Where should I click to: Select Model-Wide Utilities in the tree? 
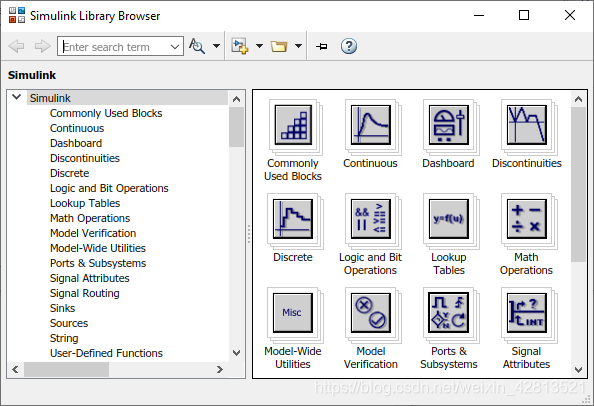tap(98, 248)
